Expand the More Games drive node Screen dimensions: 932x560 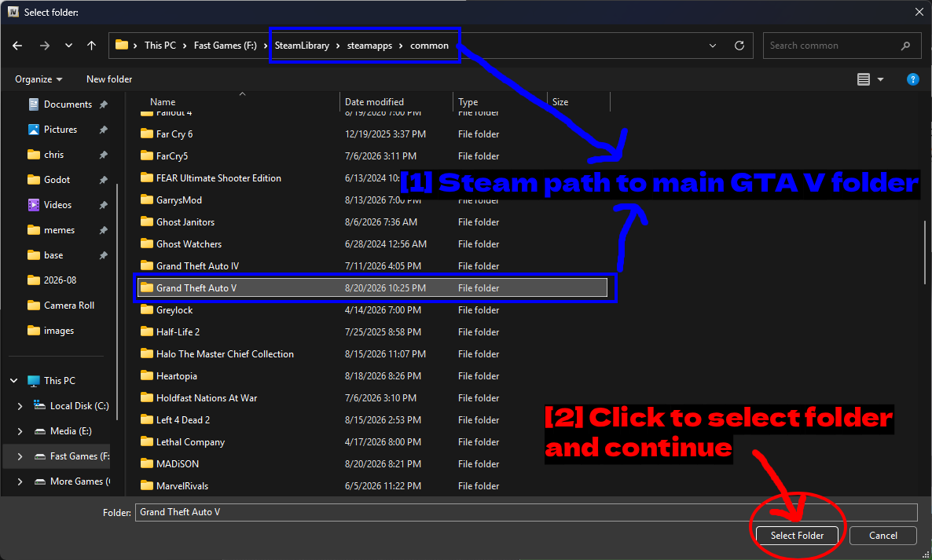click(x=20, y=481)
